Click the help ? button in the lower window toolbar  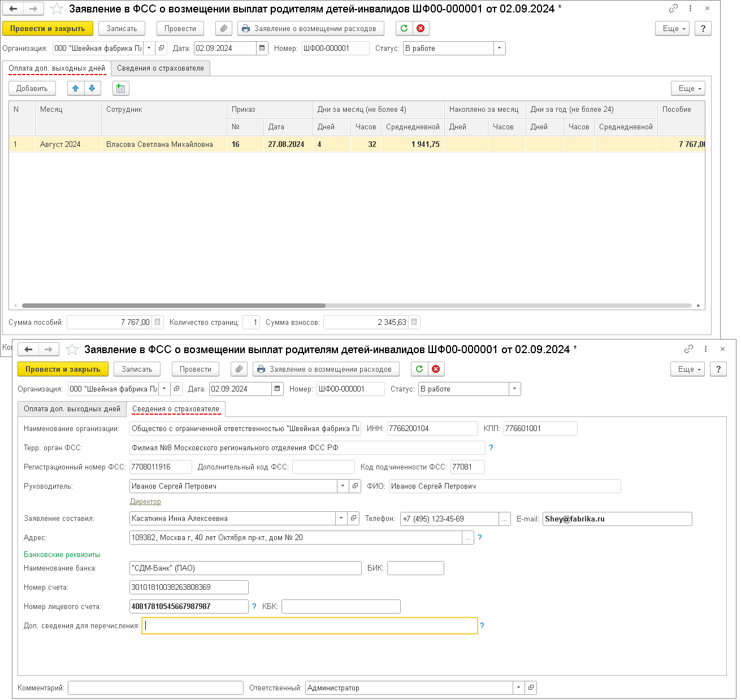(x=718, y=369)
